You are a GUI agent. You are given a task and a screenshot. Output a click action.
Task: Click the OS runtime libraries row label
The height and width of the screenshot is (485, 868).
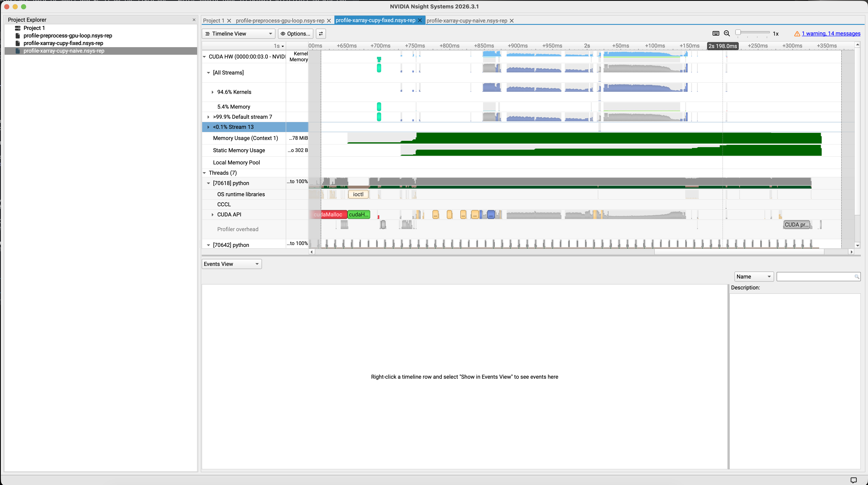(x=241, y=194)
